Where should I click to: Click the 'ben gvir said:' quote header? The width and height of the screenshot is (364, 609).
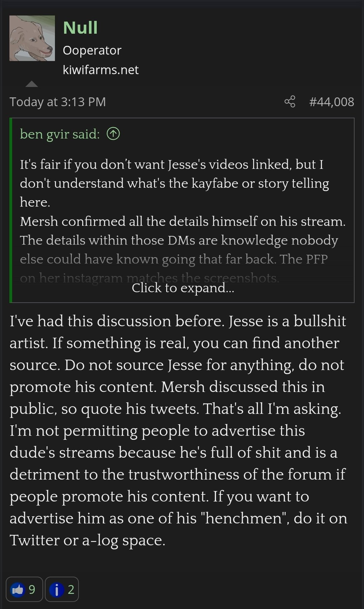point(60,134)
